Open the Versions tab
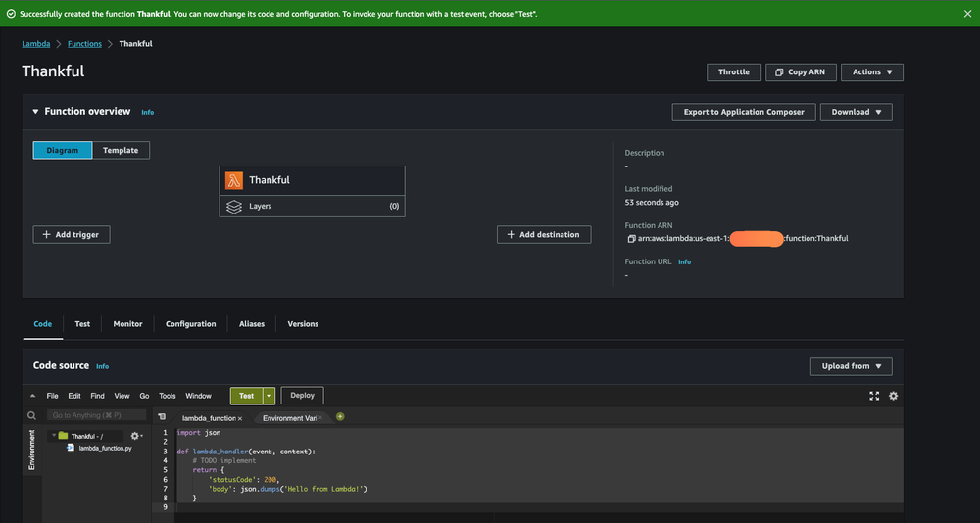Viewport: 980px width, 523px height. [x=303, y=323]
